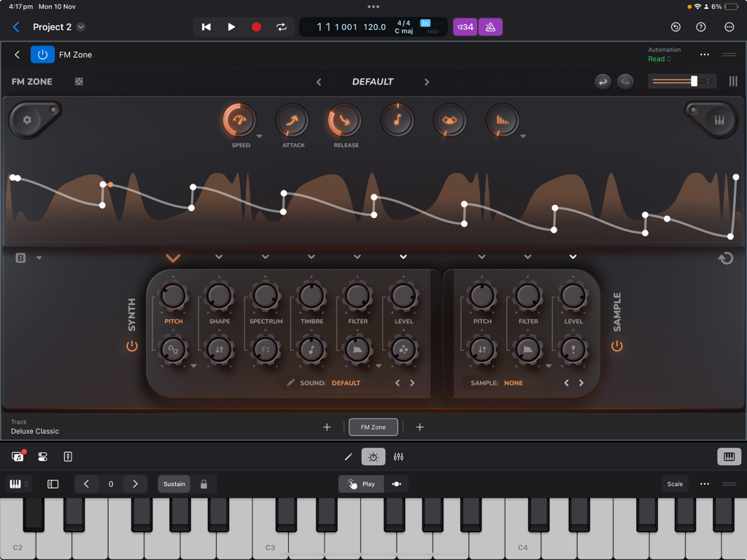The image size is (747, 560).
Task: Open the Automation Read dropdown
Action: pos(664,58)
